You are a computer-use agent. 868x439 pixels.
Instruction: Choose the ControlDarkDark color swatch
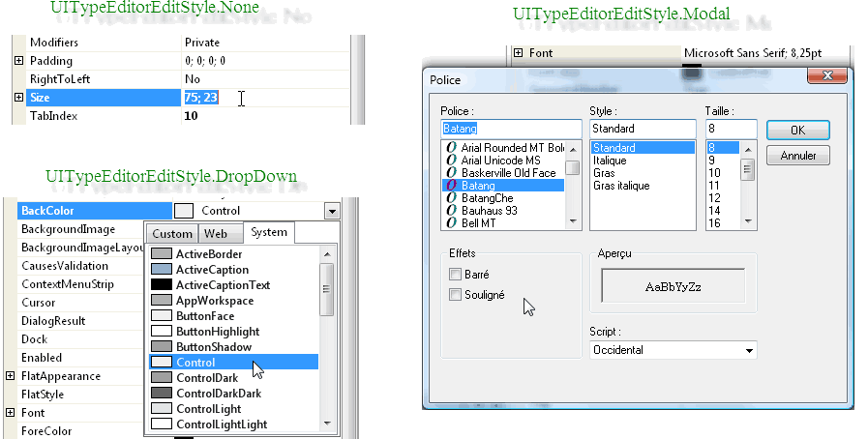(x=161, y=394)
